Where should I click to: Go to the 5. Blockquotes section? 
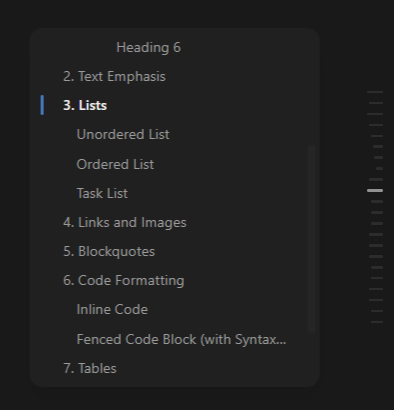[x=109, y=251]
